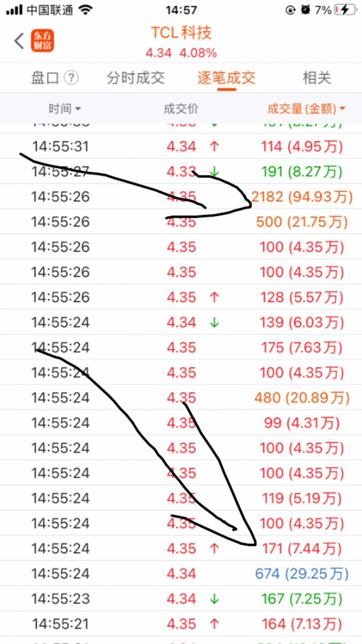Tap the price 4.34 in 14:55:31 row
Viewport: 362px width, 644px height.
point(181,146)
